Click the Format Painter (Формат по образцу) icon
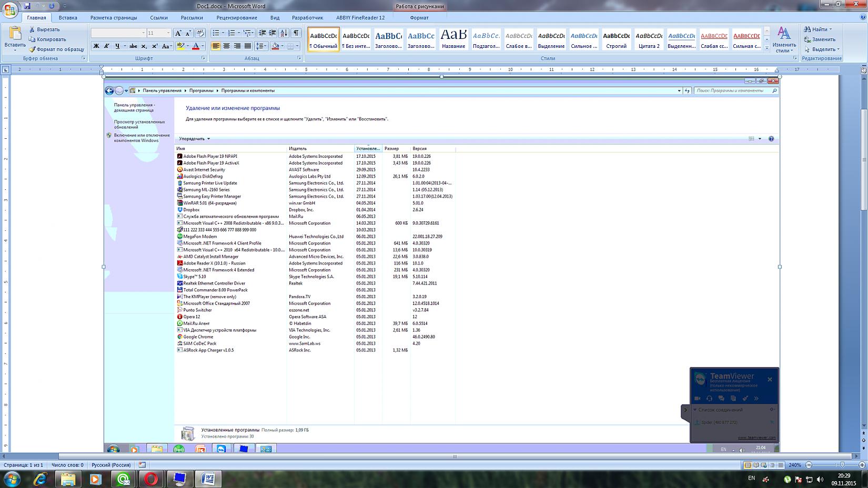Viewport: 868px width, 488px height. point(33,49)
